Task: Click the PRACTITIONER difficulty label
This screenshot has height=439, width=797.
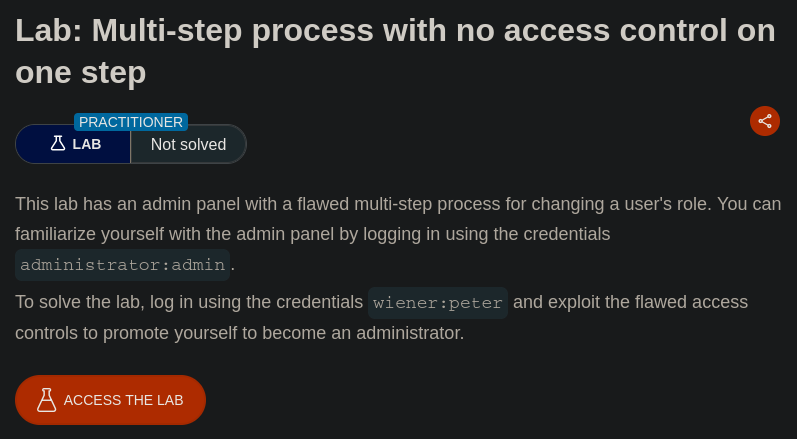Action: tap(131, 122)
